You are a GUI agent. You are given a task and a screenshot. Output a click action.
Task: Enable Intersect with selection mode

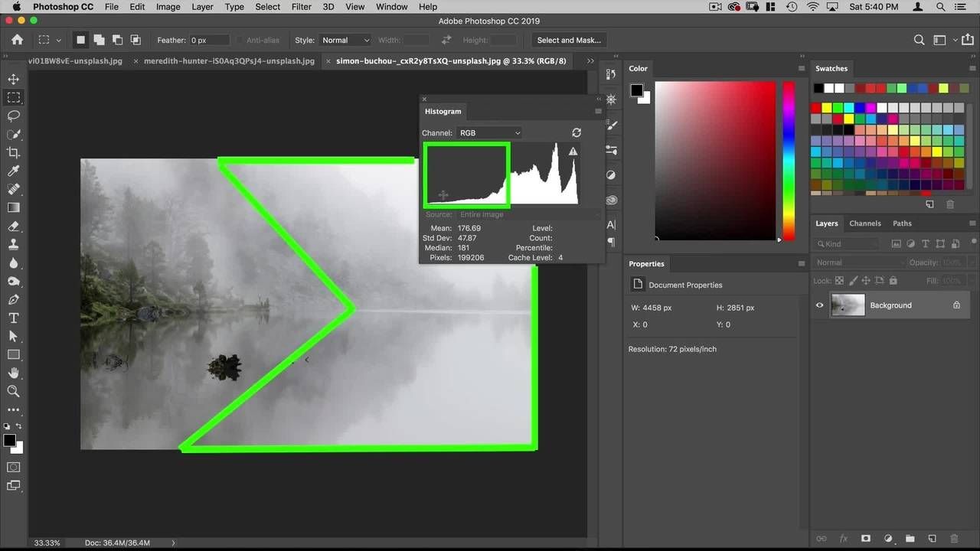(136, 40)
